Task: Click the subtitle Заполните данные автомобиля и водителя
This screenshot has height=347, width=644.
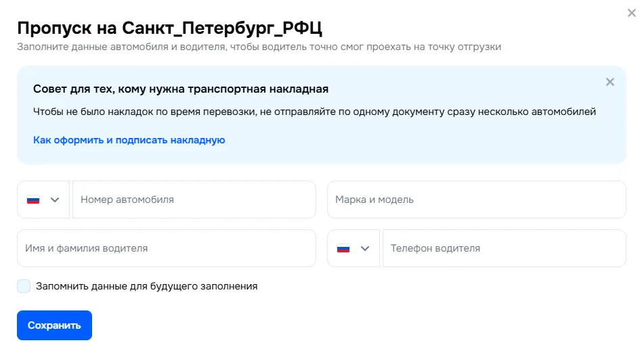Action: [x=259, y=47]
